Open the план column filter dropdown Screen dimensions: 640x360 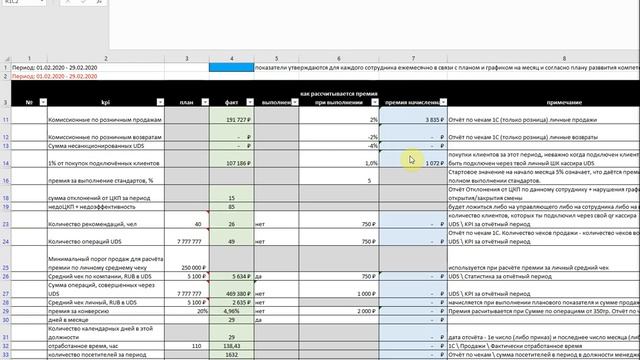coord(205,102)
